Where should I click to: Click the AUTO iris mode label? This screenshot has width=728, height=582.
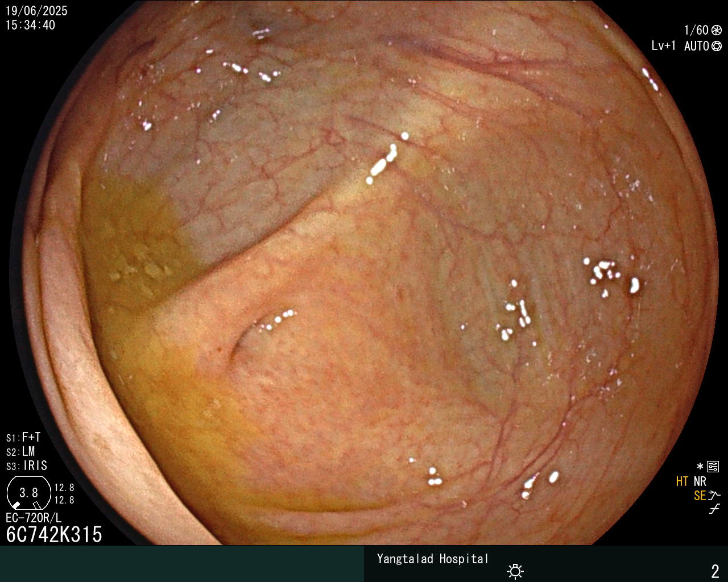point(697,46)
